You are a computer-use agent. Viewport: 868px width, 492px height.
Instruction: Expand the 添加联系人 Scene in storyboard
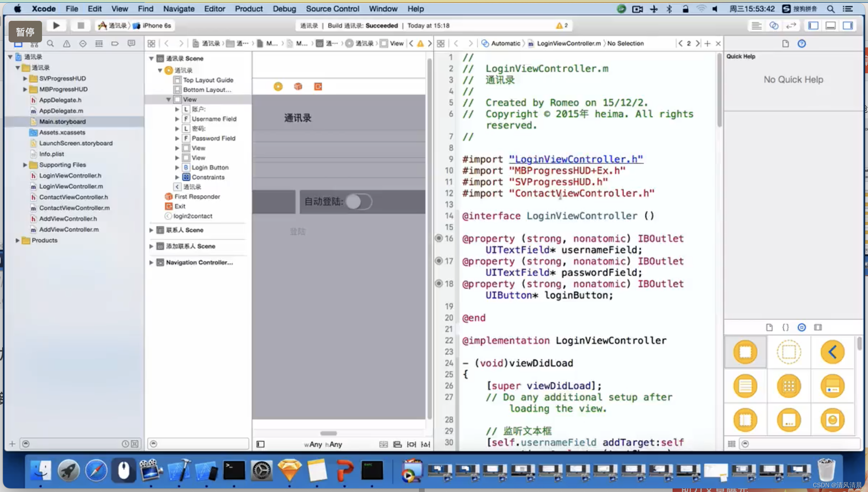tap(151, 246)
